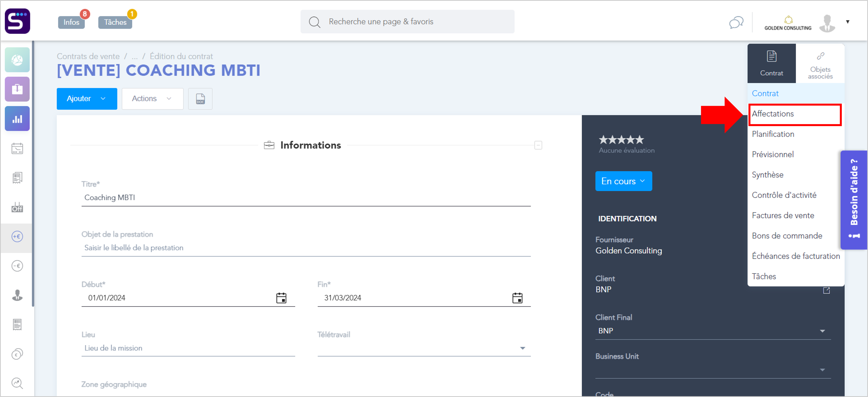Select Échéances de facturation menu entry
868x397 pixels.
[x=796, y=256]
